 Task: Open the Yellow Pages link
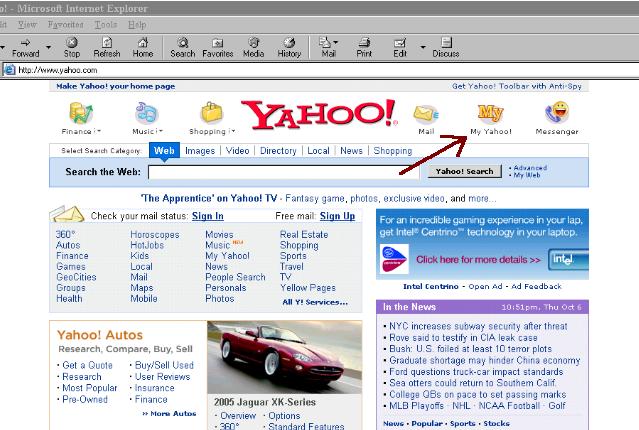pyautogui.click(x=308, y=288)
